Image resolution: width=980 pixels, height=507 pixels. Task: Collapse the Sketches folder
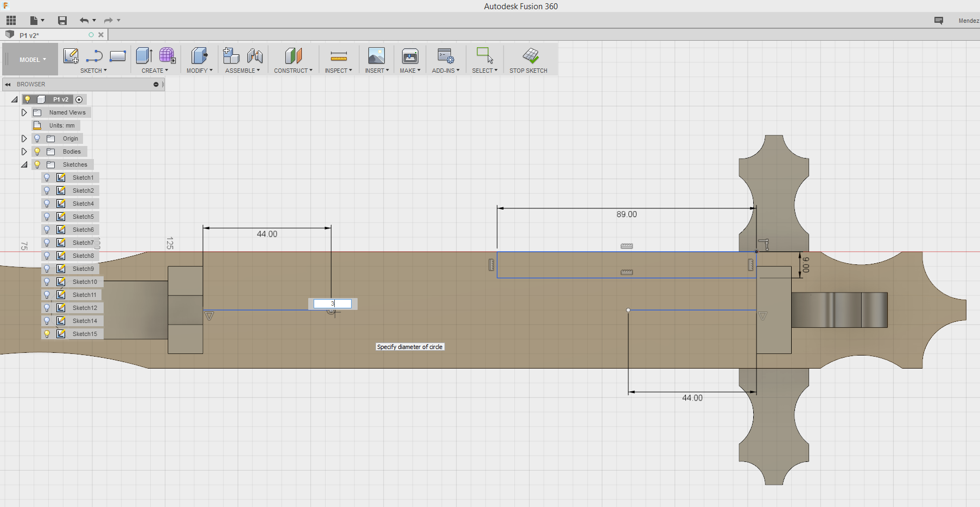pyautogui.click(x=24, y=164)
